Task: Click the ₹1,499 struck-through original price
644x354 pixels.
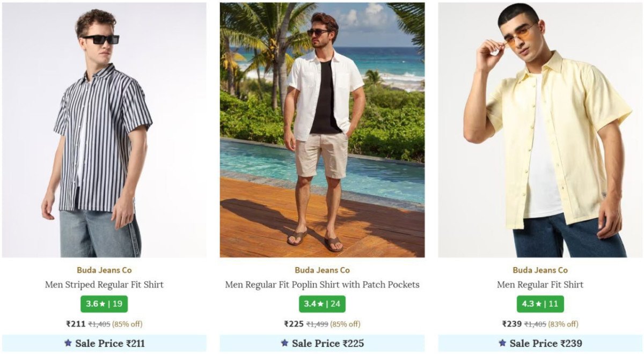Action: [317, 324]
